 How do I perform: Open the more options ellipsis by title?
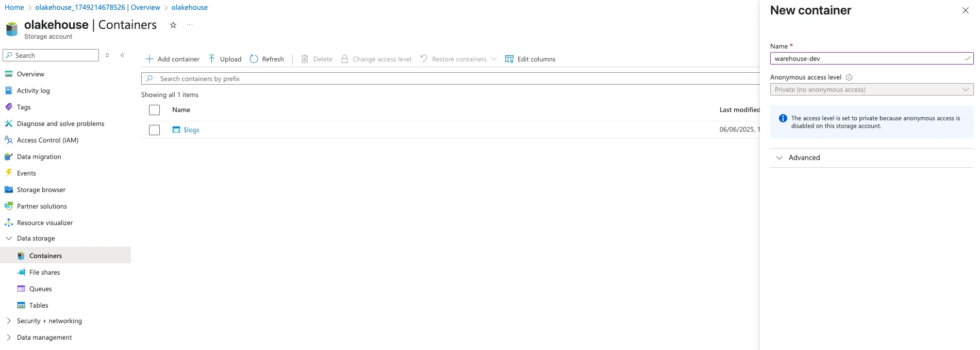click(x=190, y=25)
